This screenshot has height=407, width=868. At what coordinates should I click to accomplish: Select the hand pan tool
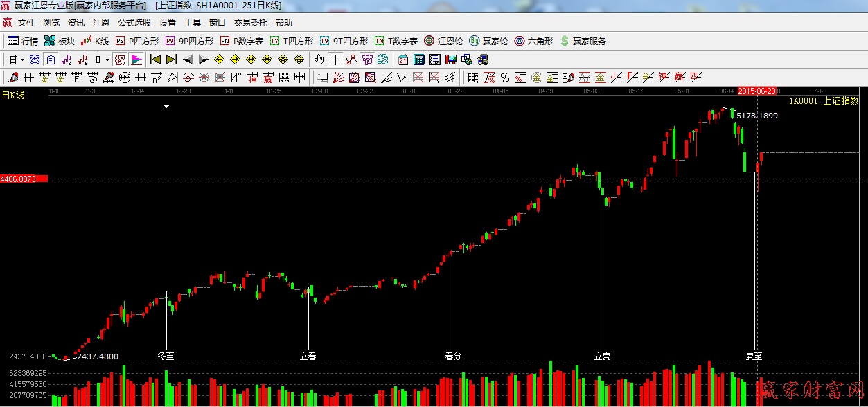(319, 60)
